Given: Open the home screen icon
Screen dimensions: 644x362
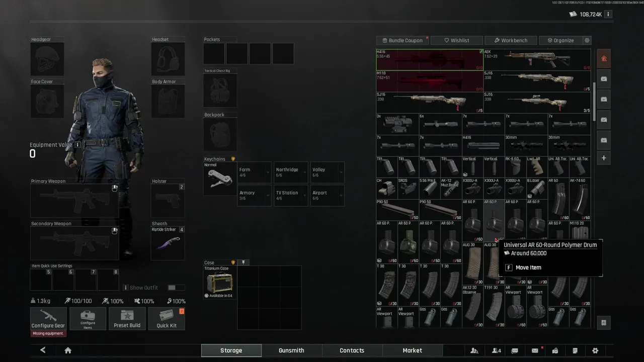Looking at the screenshot, I should pyautogui.click(x=67, y=350).
